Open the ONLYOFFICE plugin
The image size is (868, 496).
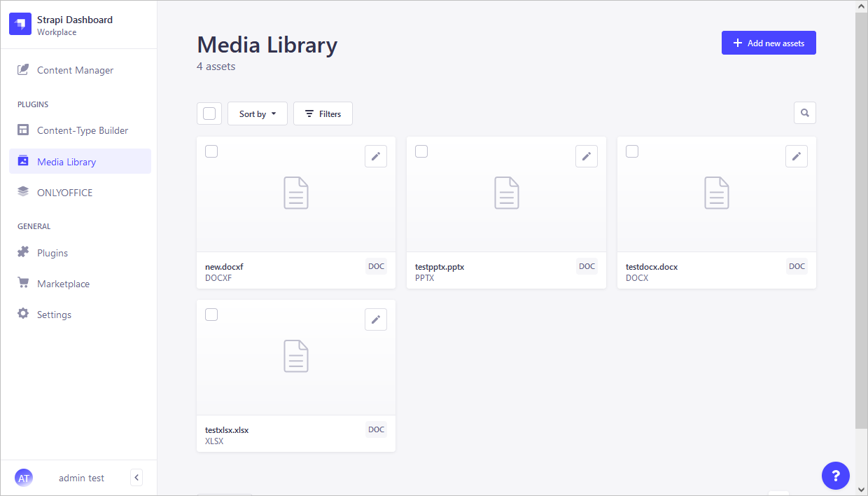(23, 192)
